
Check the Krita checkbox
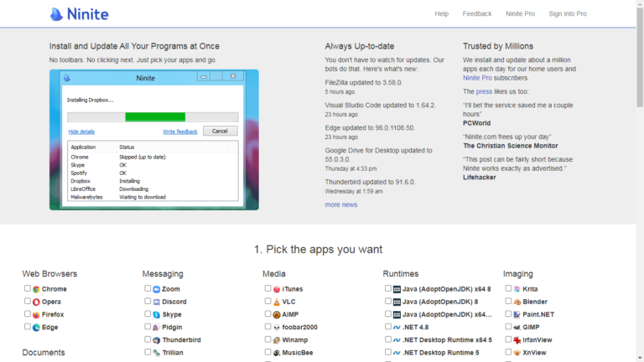(508, 288)
